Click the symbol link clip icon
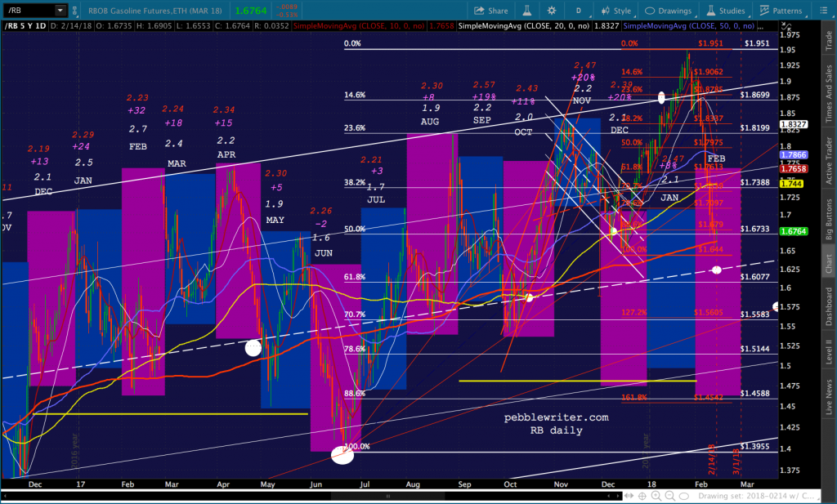The width and height of the screenshot is (837, 504). point(74,10)
